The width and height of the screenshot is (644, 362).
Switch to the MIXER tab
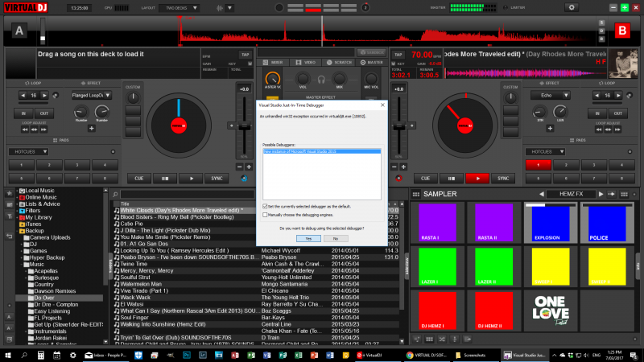tap(273, 63)
